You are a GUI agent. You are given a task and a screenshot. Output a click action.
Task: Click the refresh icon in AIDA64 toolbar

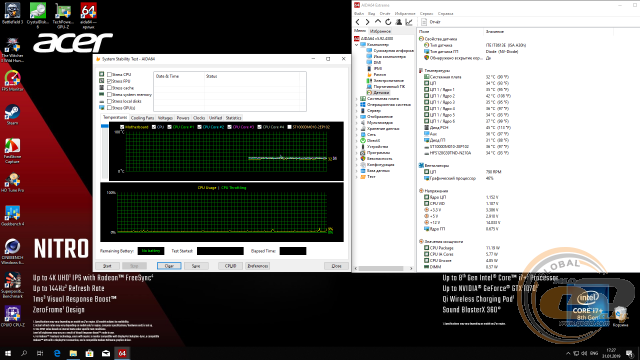pyautogui.click(x=388, y=22)
